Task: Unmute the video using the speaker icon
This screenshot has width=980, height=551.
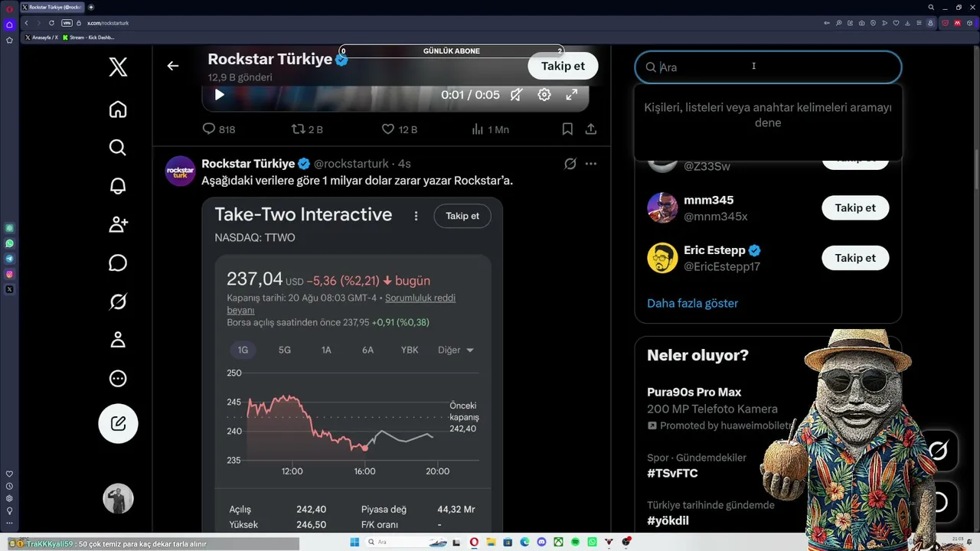Action: [x=517, y=95]
